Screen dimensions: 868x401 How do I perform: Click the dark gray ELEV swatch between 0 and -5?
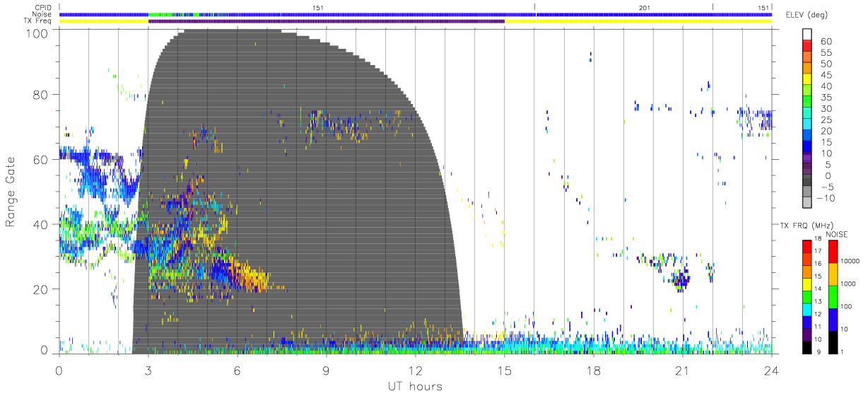coord(807,180)
